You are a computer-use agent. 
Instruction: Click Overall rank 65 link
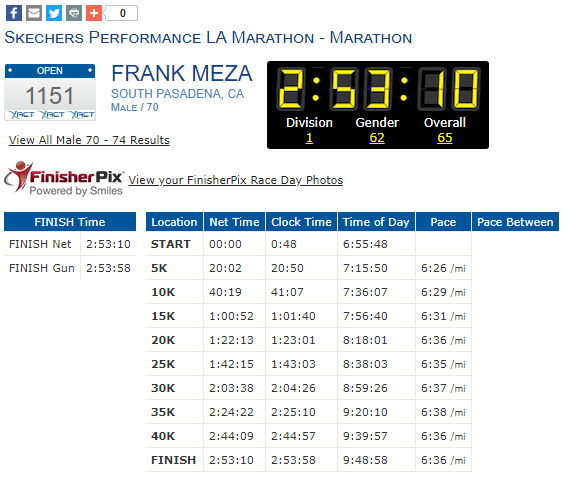(x=445, y=138)
